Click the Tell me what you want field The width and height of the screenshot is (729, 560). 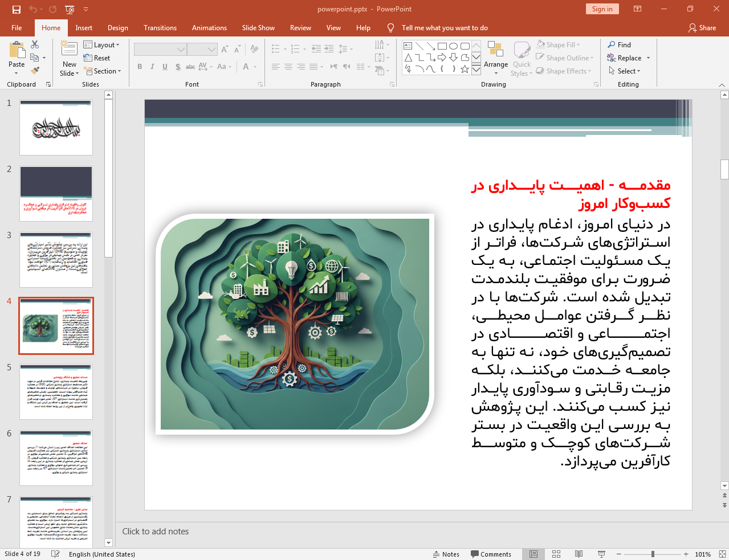[445, 28]
